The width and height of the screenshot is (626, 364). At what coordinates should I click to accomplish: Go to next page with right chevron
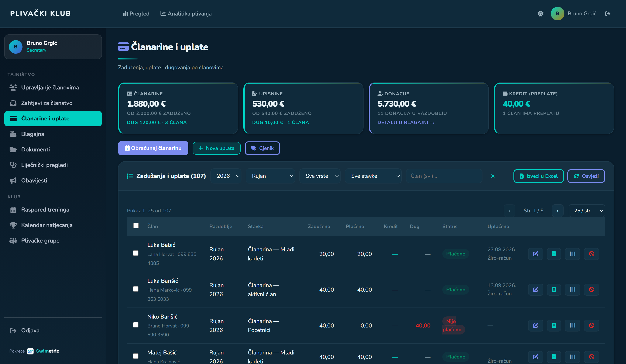click(557, 211)
